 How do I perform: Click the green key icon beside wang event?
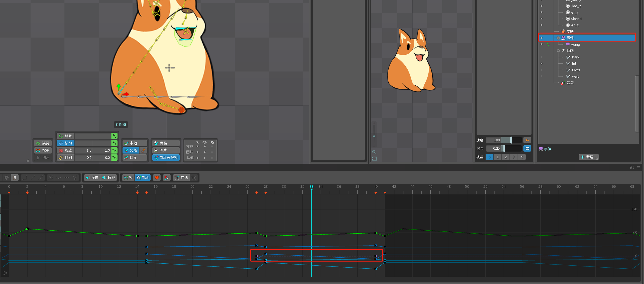pyautogui.click(x=548, y=44)
